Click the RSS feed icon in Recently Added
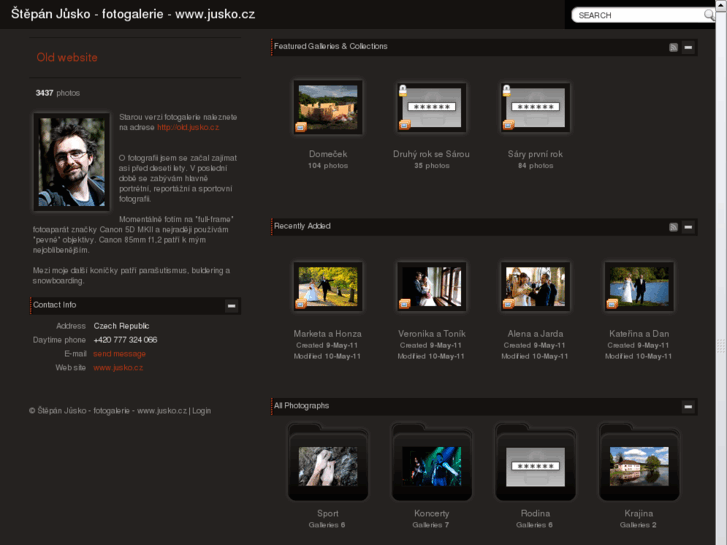Viewport: 727px width, 545px height. coord(674,227)
